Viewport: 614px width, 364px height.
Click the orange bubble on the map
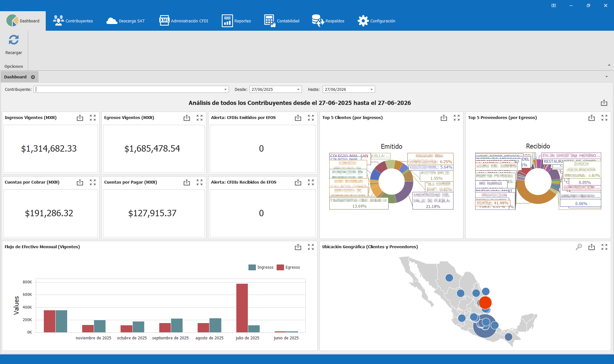485,303
